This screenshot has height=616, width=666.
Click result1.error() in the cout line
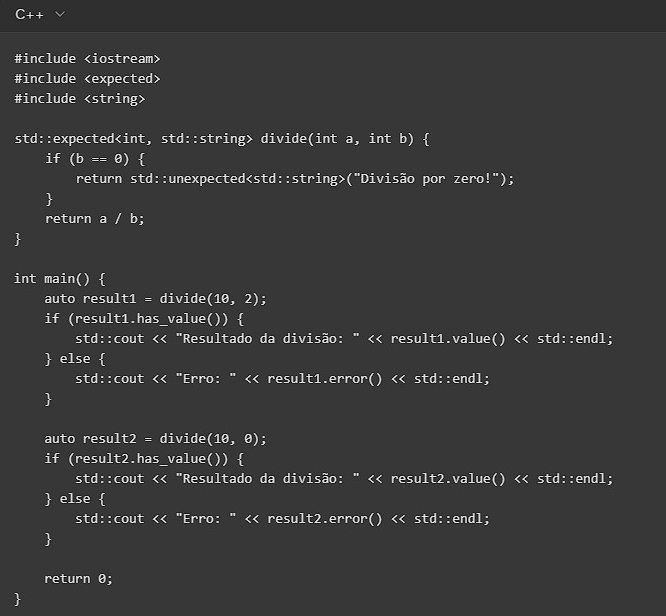[324, 379]
